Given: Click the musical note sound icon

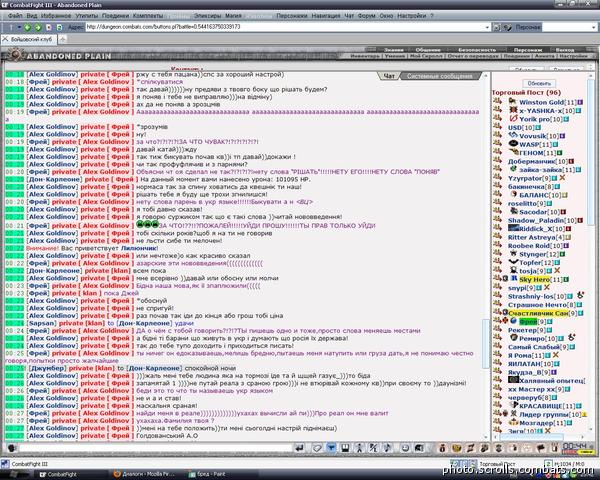Looking at the screenshot, I should [x=387, y=447].
